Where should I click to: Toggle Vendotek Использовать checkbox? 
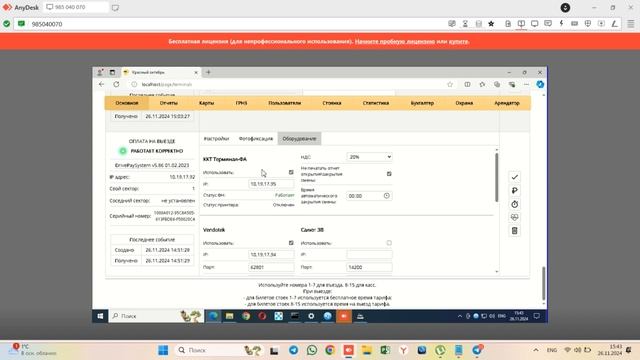(291, 243)
